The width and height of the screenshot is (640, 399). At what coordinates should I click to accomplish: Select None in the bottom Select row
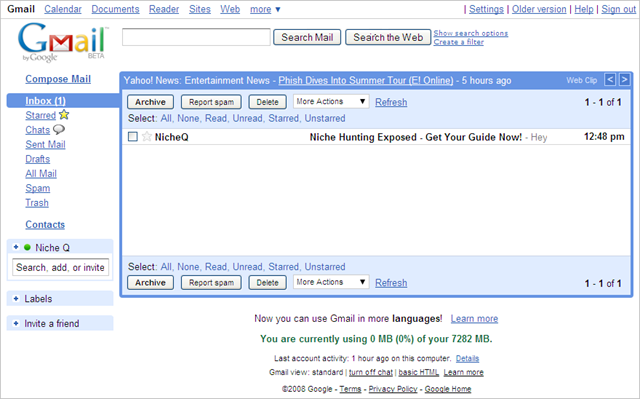pyautogui.click(x=188, y=267)
